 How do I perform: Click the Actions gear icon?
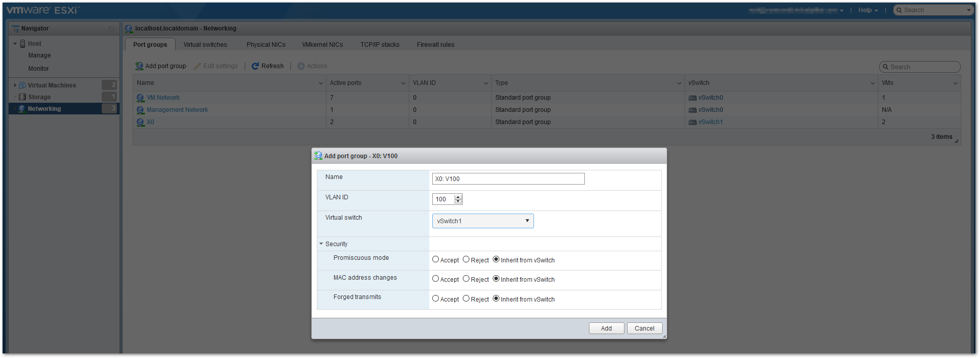(301, 66)
